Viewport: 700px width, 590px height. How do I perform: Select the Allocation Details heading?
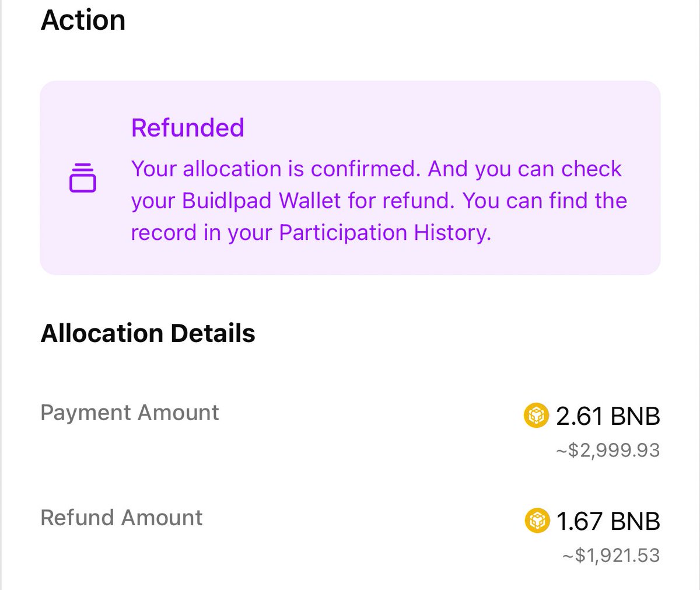(x=148, y=333)
